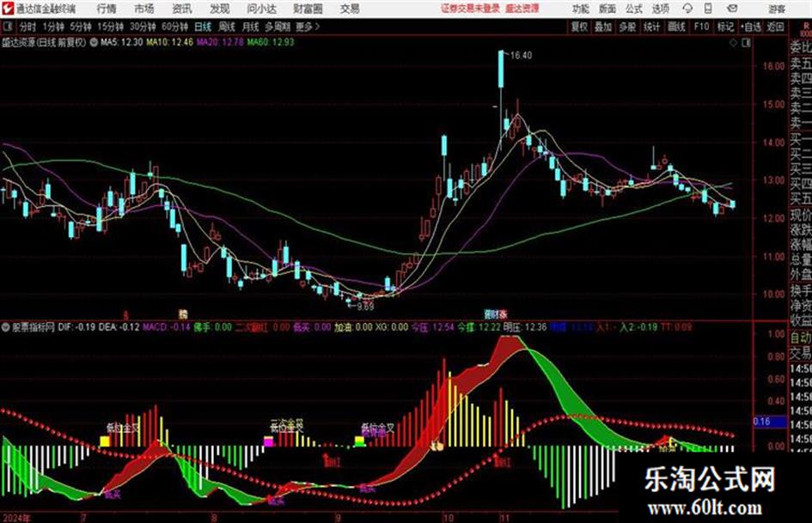Open the mail envelope icon
Image resolution: width=812 pixels, height=523 pixels.
point(732,9)
